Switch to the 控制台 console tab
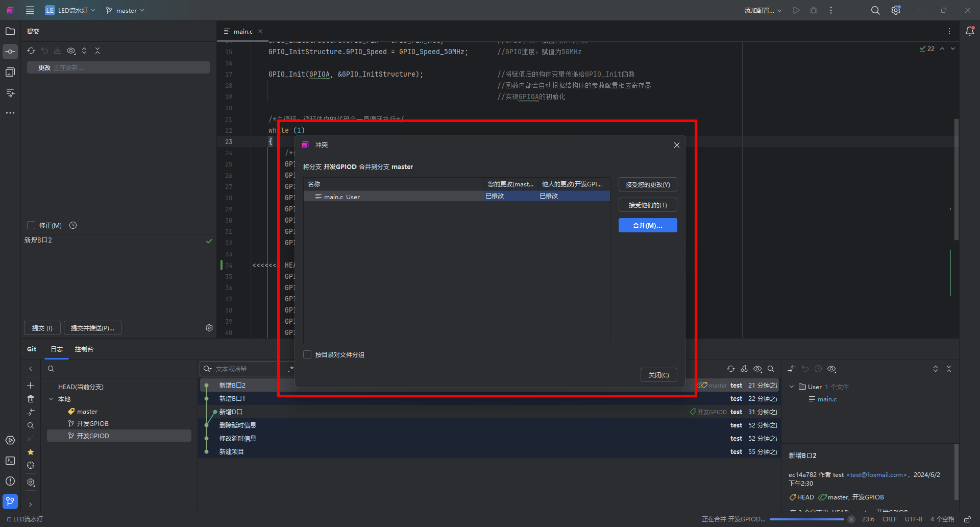Screen dimensions: 980x527 click(84, 349)
